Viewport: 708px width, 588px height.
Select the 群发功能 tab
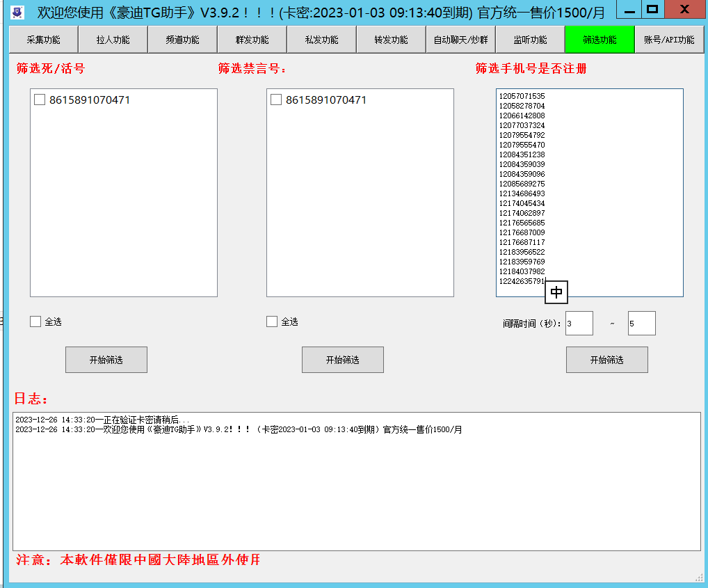tap(252, 40)
